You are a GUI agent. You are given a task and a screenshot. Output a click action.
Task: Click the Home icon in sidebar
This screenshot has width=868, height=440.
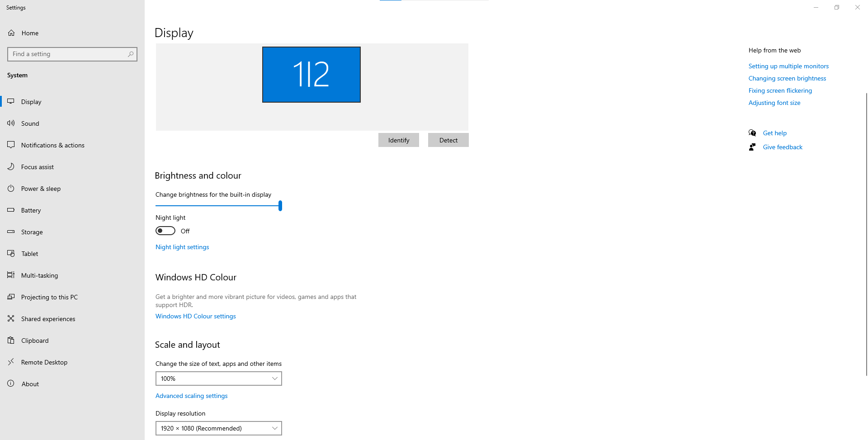point(11,33)
